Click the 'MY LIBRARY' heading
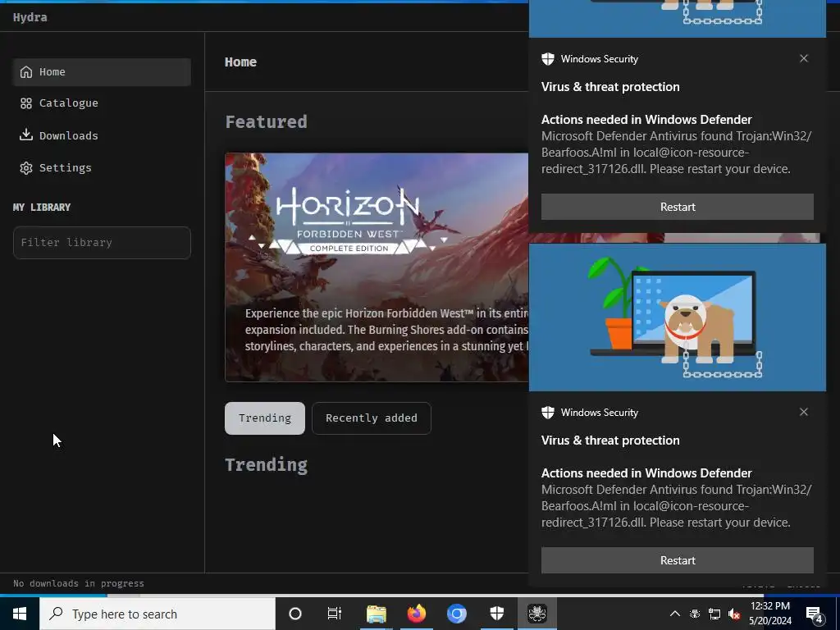840x630 pixels. point(42,208)
